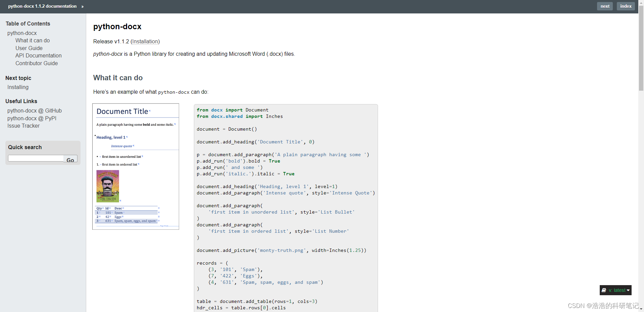Open python-docx @ PyPI link
This screenshot has height=312, width=644.
click(32, 118)
